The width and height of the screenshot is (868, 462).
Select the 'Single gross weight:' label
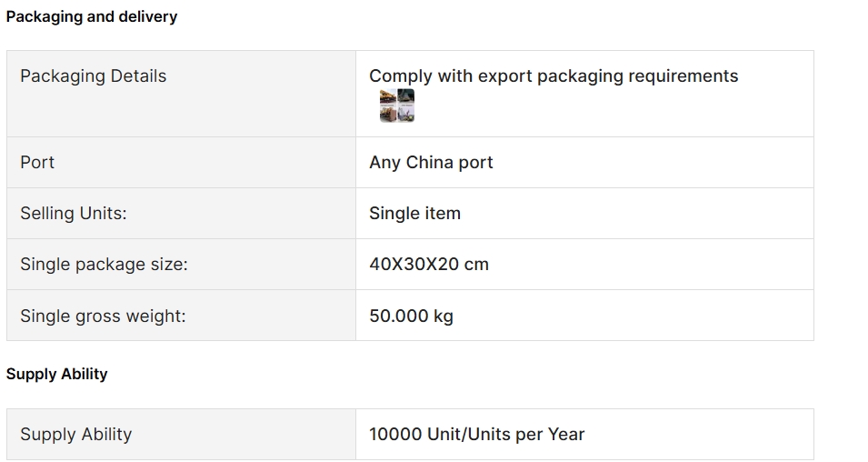[103, 316]
